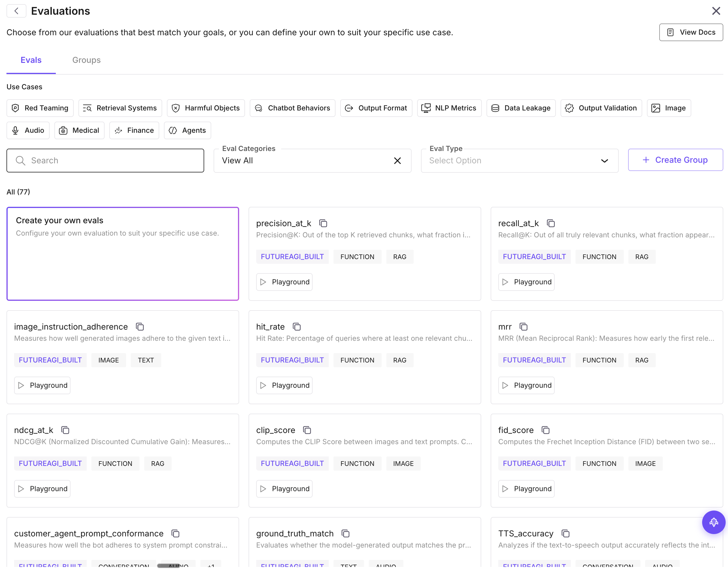The height and width of the screenshot is (574, 728).
Task: Focus the Search evaluations field
Action: click(105, 161)
